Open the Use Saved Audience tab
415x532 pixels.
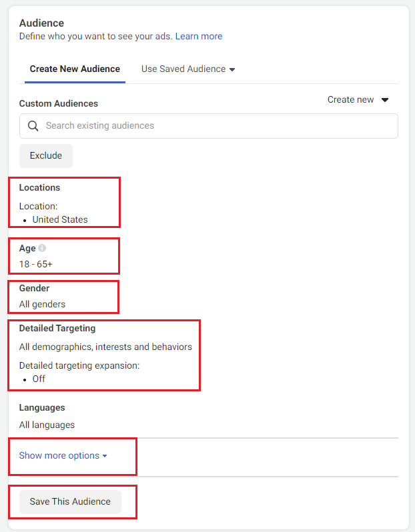click(x=183, y=69)
